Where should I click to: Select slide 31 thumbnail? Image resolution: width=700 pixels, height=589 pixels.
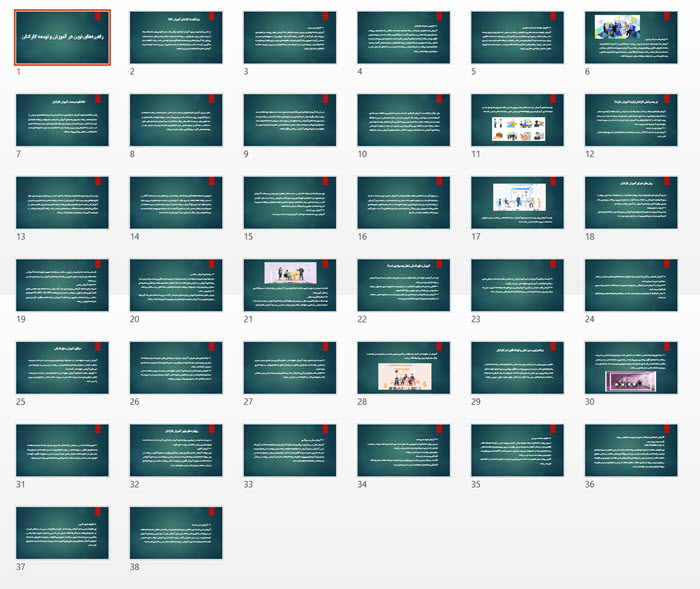[x=62, y=451]
